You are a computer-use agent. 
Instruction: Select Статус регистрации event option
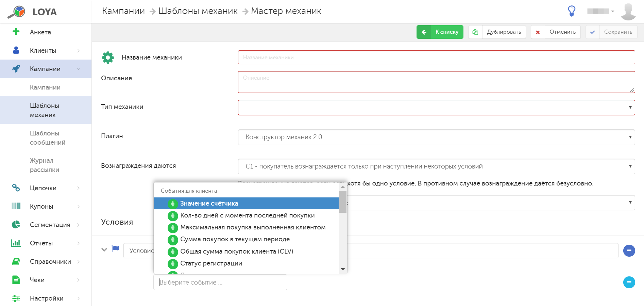click(x=246, y=263)
